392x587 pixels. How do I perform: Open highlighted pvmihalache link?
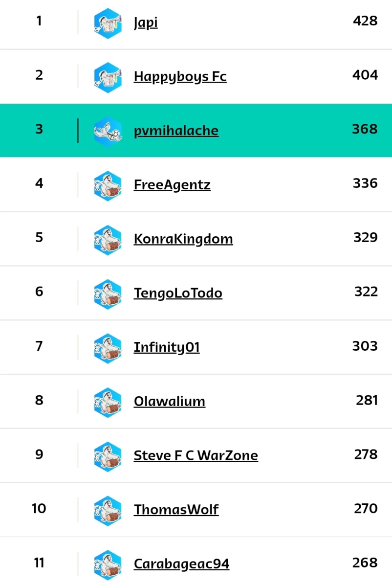(176, 131)
